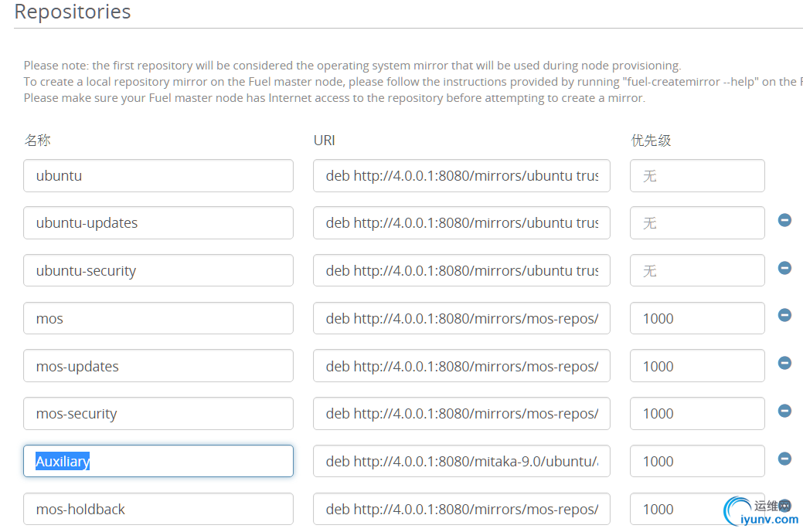Click the 'Please note: the first repository' line
The width and height of the screenshot is (803, 532).
352,66
